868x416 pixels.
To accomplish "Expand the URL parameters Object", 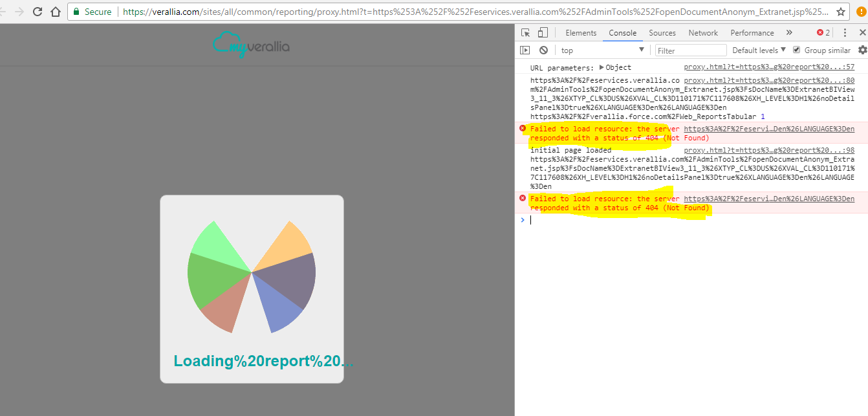I will 614,67.
